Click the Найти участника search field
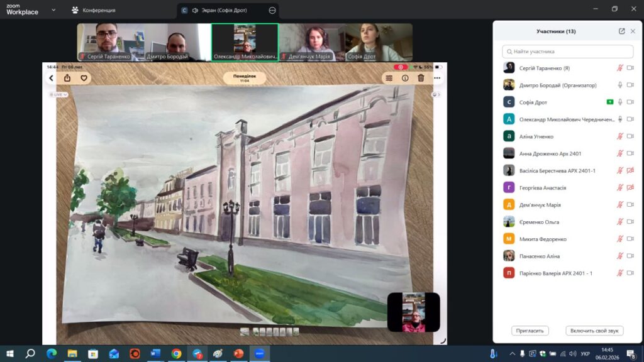The image size is (644, 362). (567, 52)
